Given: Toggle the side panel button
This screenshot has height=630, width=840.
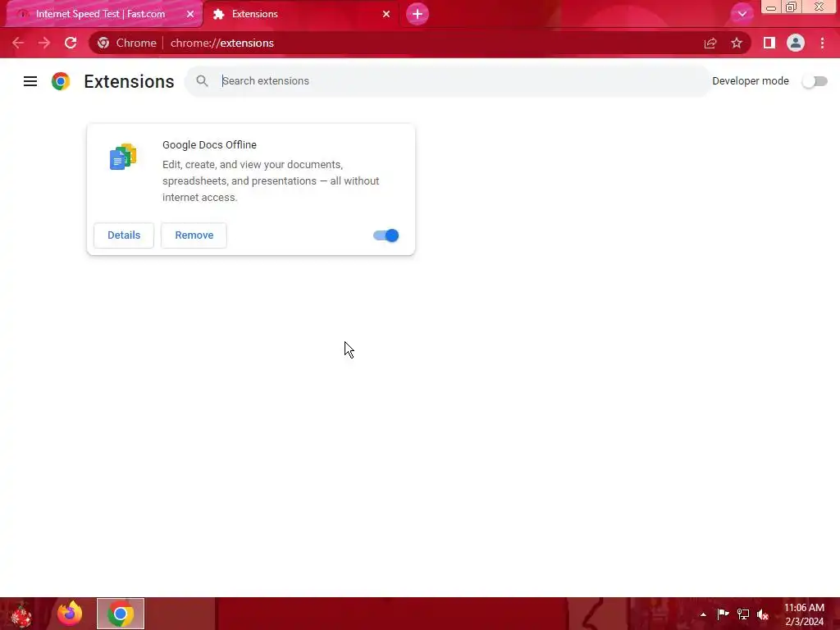Looking at the screenshot, I should 769,43.
